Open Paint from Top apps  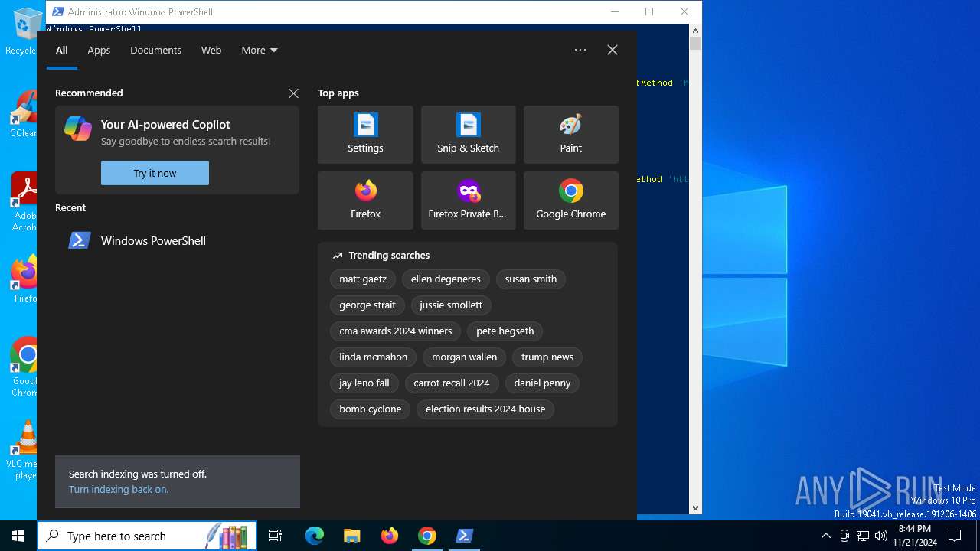[570, 135]
